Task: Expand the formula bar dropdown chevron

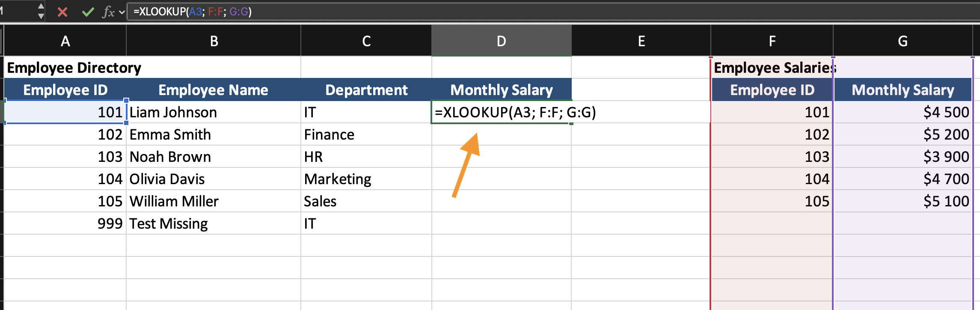Action: (x=122, y=12)
